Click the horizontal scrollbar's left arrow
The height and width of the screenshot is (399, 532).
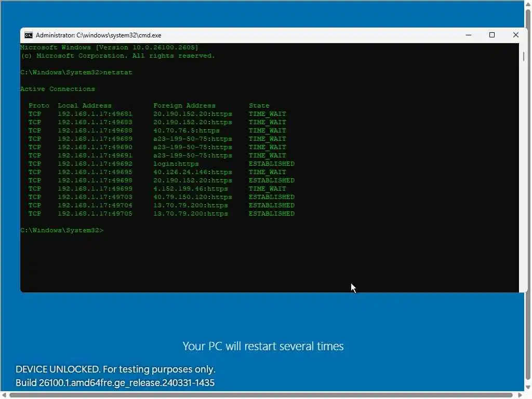[4, 395]
